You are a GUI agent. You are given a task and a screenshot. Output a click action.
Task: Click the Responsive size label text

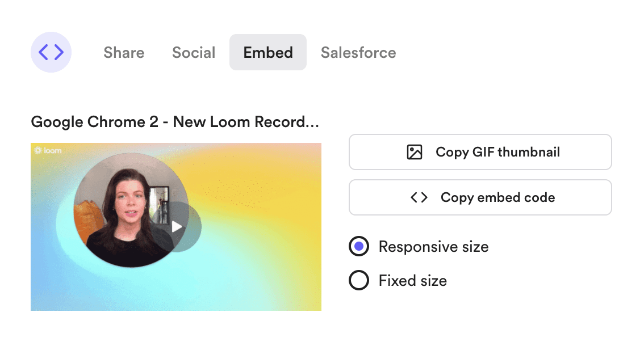pos(433,247)
